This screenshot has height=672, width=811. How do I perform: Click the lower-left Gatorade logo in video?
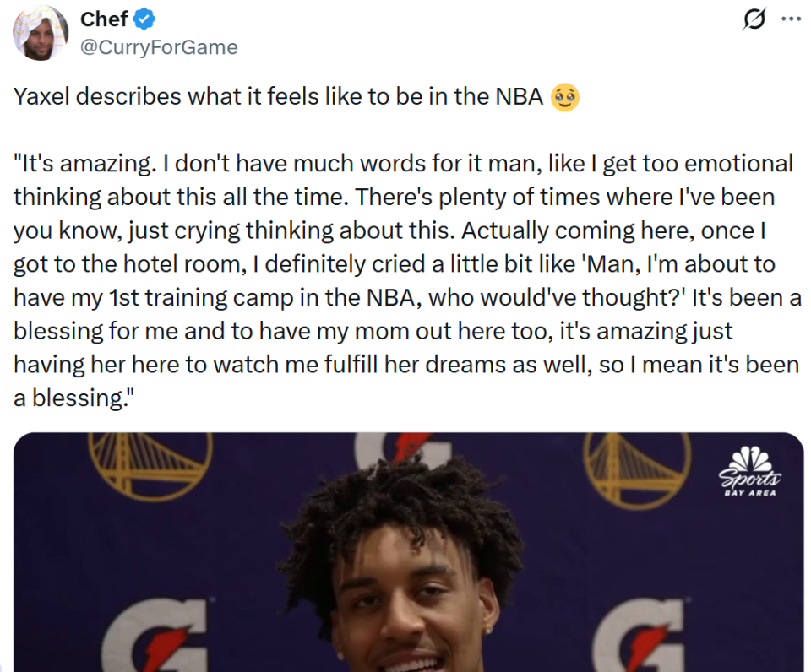[162, 635]
